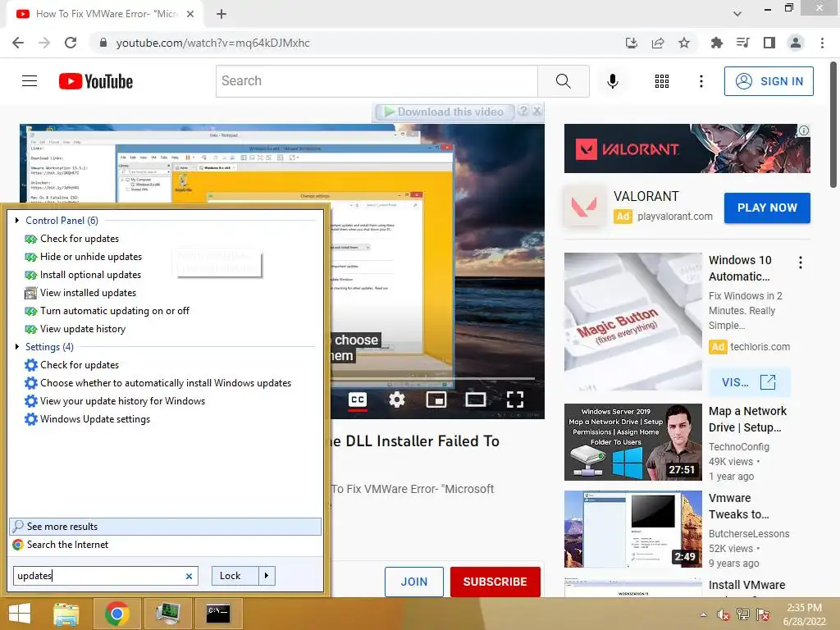The image size is (840, 630).
Task: Open the tab search dropdown
Action: click(x=737, y=14)
